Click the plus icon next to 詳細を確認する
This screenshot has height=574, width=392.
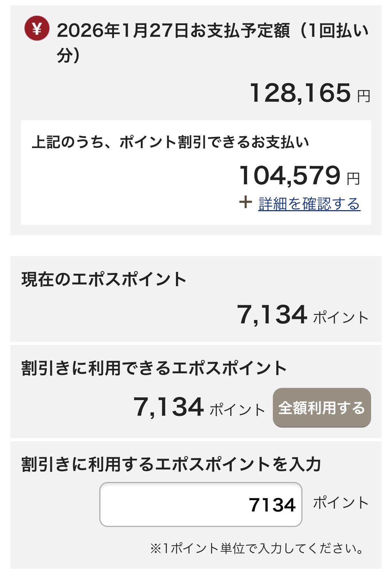click(246, 201)
